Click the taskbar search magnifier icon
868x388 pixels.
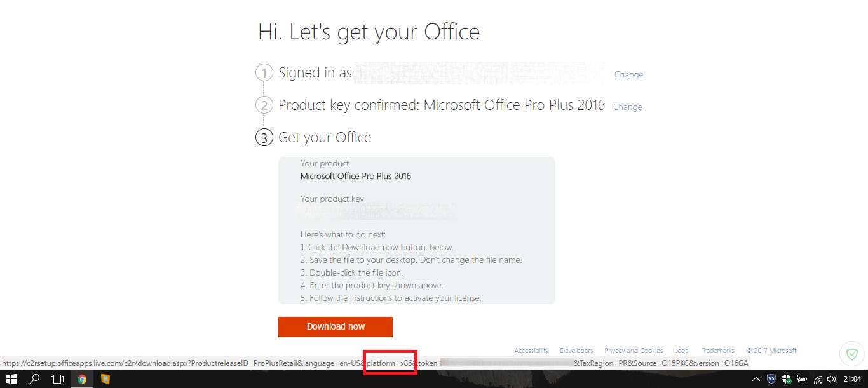(x=34, y=379)
